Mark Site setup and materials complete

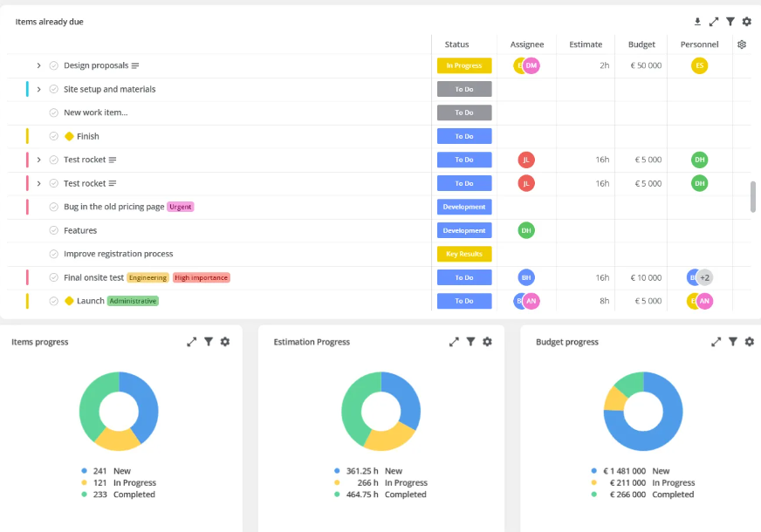tap(53, 89)
